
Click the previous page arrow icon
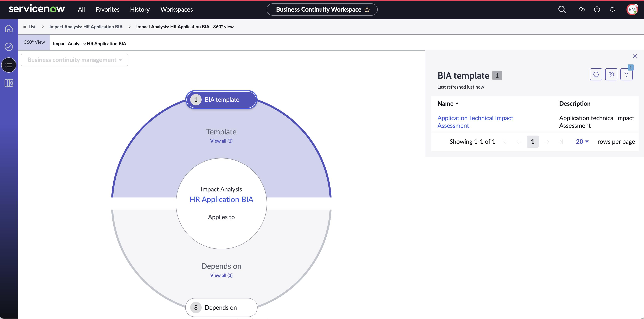[x=519, y=142]
